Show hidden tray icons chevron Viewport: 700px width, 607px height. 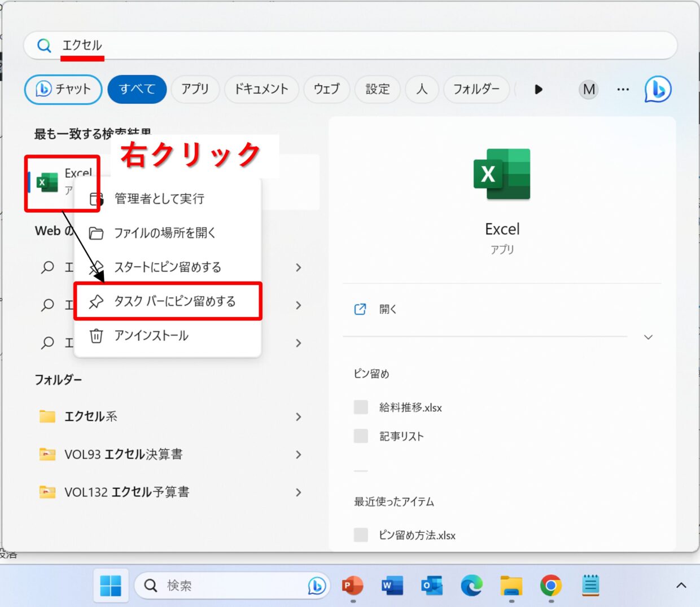coord(681,585)
